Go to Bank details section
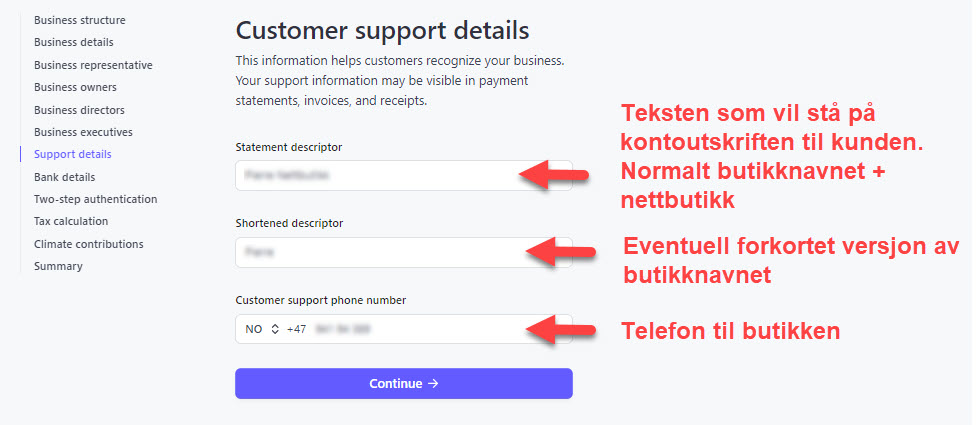 tap(65, 177)
